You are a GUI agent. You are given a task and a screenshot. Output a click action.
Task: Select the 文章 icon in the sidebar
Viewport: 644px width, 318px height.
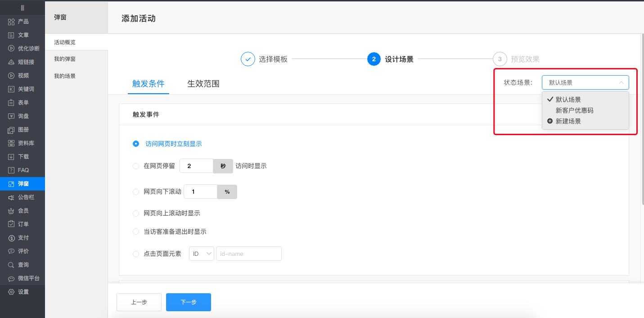(x=22, y=35)
